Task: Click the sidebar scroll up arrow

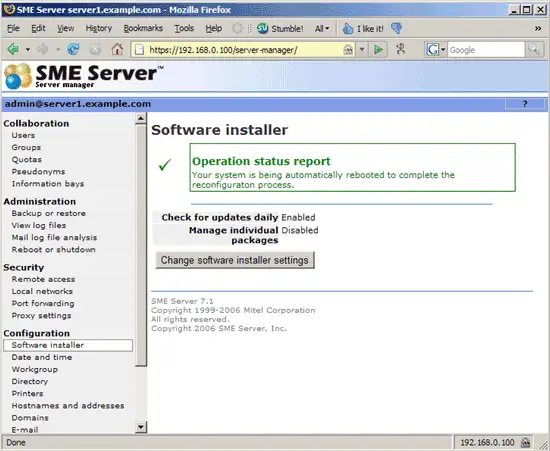Action: [141, 119]
